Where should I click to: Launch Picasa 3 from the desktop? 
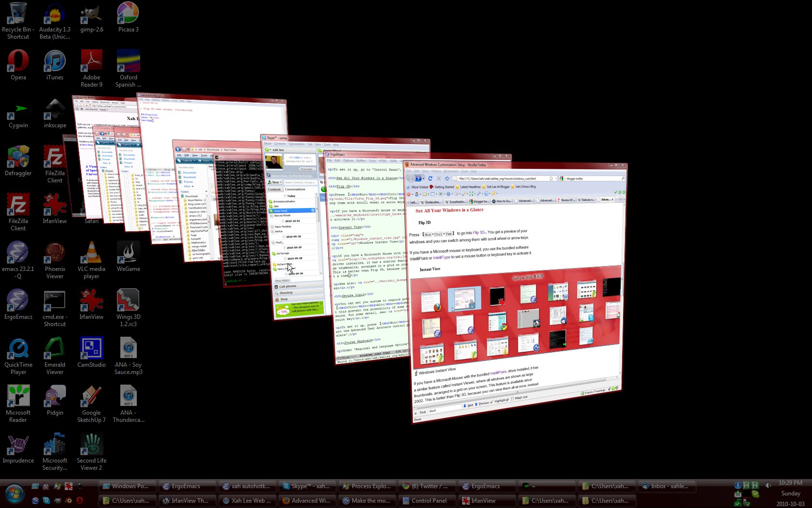[x=128, y=17]
